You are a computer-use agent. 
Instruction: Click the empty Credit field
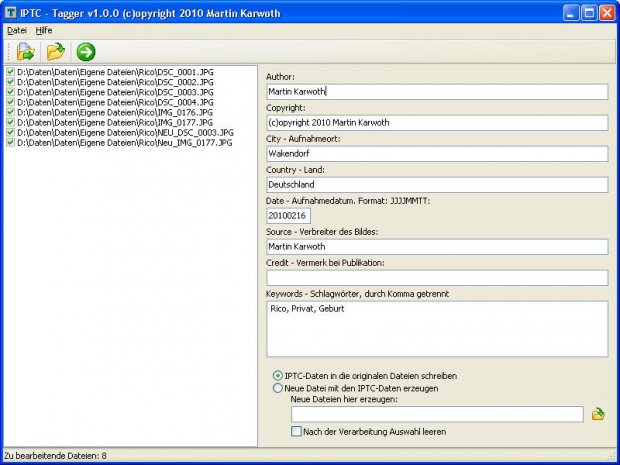(x=437, y=278)
